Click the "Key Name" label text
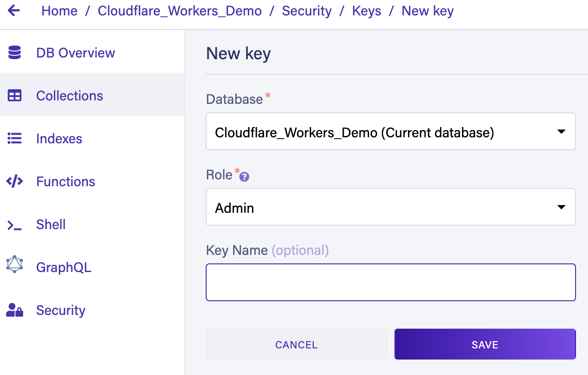This screenshot has width=588, height=375. 237,250
